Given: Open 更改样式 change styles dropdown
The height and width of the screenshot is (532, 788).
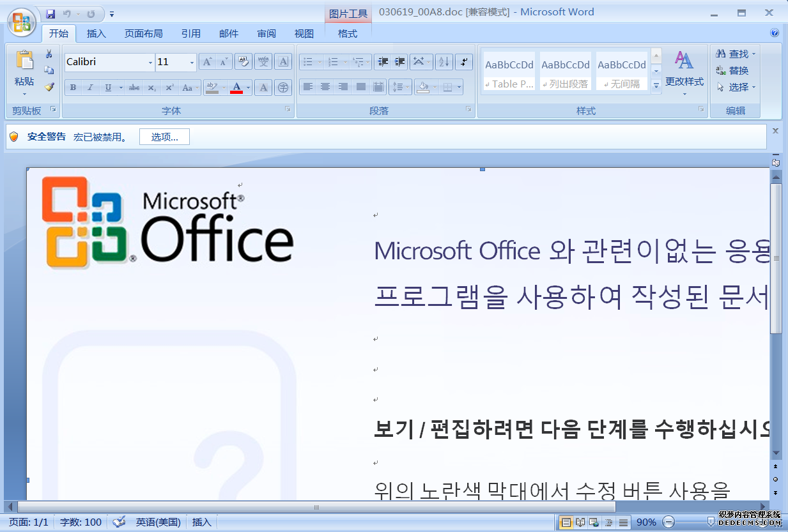Looking at the screenshot, I should (684, 72).
